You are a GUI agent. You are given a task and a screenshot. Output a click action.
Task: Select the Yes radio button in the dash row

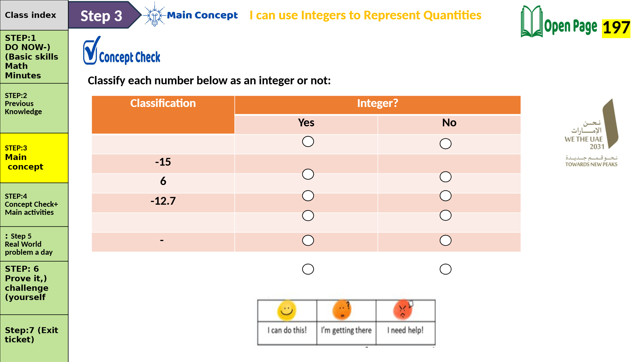308,240
